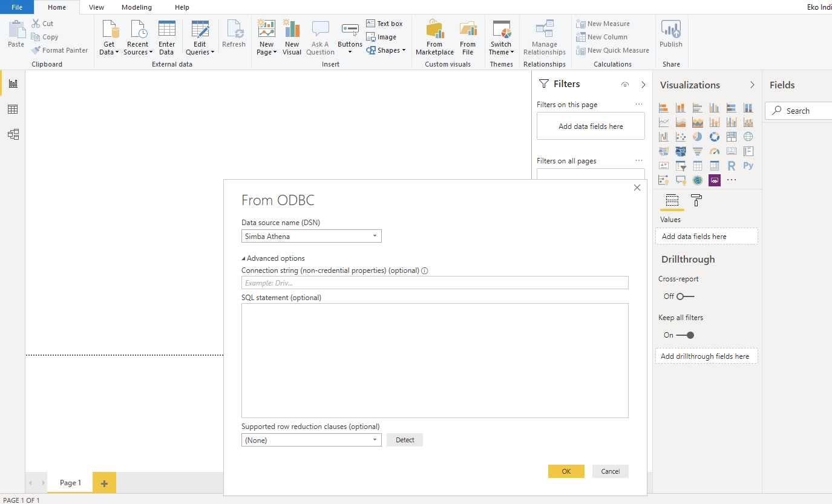Screen dimensions: 832x504
Task: Select the Python script visual
Action: pyautogui.click(x=748, y=165)
